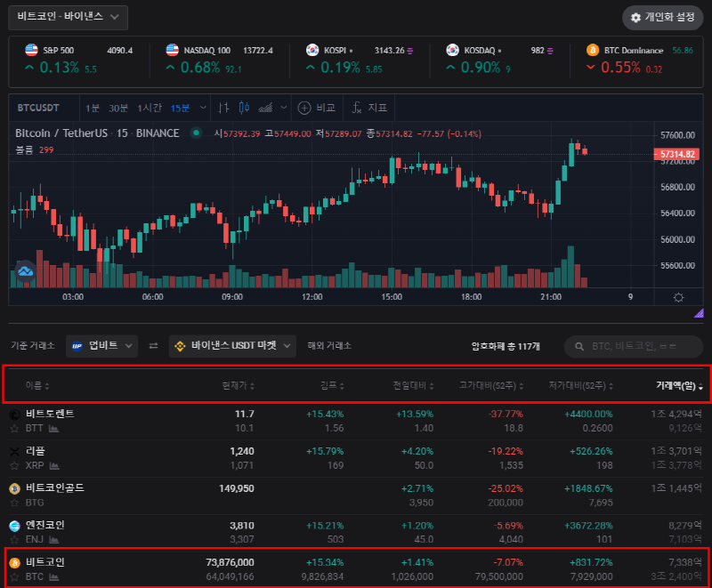Click the 73,876,000 비트코인 price cell
The width and height of the screenshot is (712, 588).
[x=230, y=562]
